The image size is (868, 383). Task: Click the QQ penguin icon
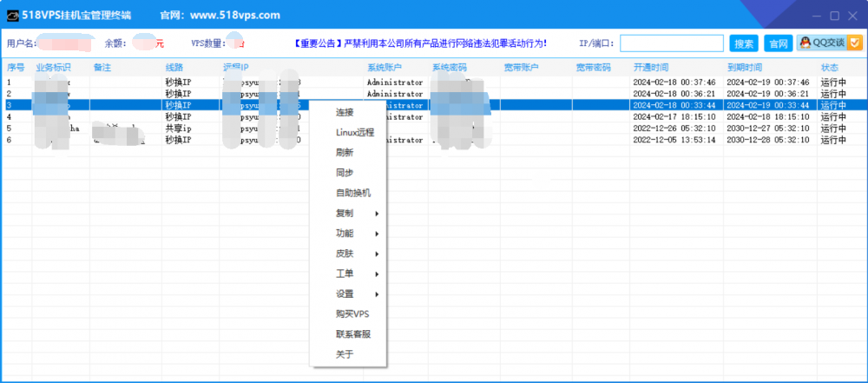coord(806,43)
